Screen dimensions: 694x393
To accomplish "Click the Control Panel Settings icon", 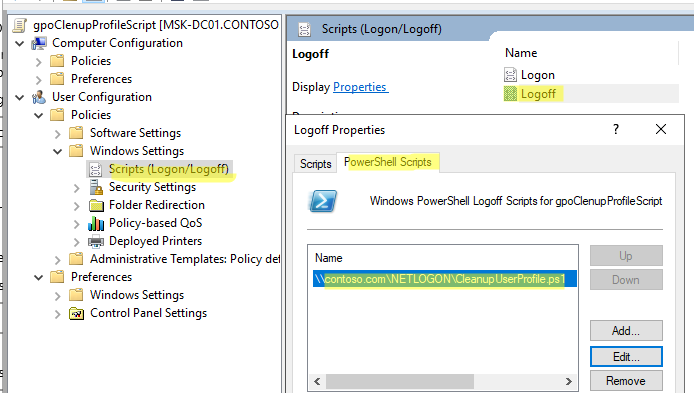I will (77, 313).
